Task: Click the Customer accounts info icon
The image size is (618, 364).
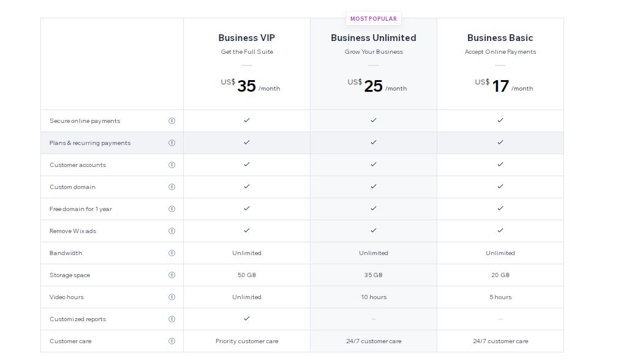Action: [172, 165]
